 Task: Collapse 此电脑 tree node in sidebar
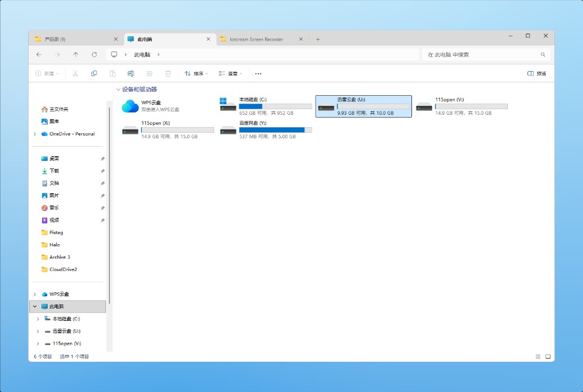tap(35, 306)
